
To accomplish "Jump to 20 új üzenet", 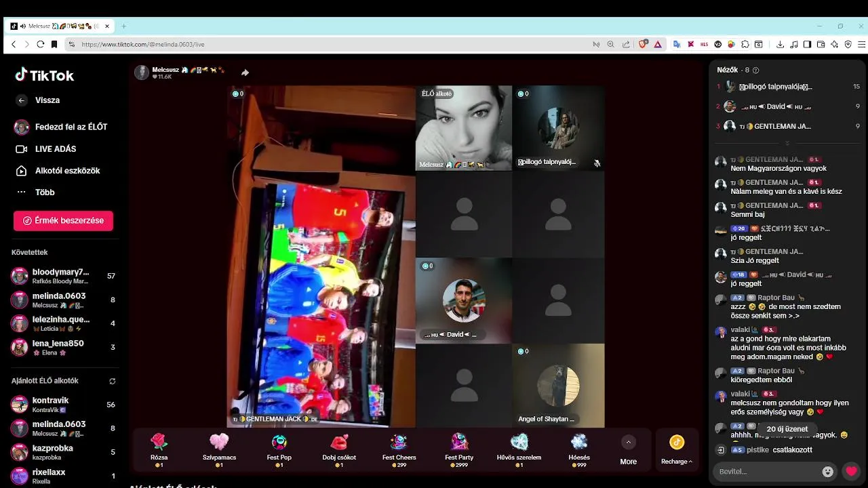I will tap(787, 429).
